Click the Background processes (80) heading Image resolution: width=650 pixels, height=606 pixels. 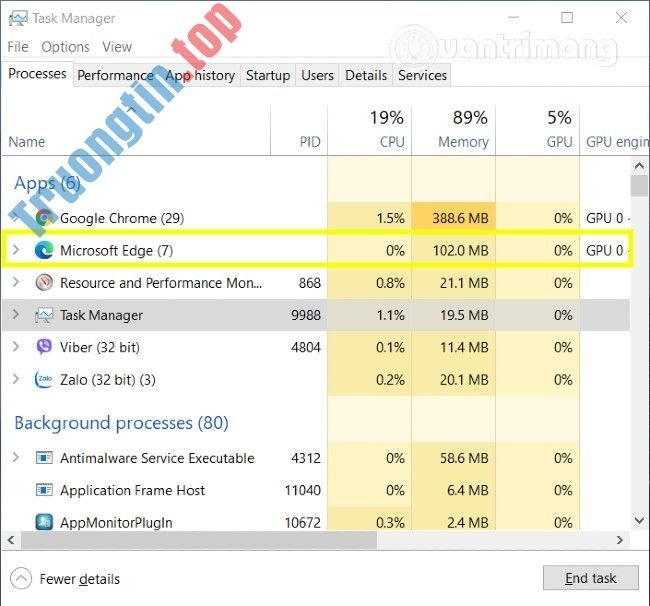[121, 423]
